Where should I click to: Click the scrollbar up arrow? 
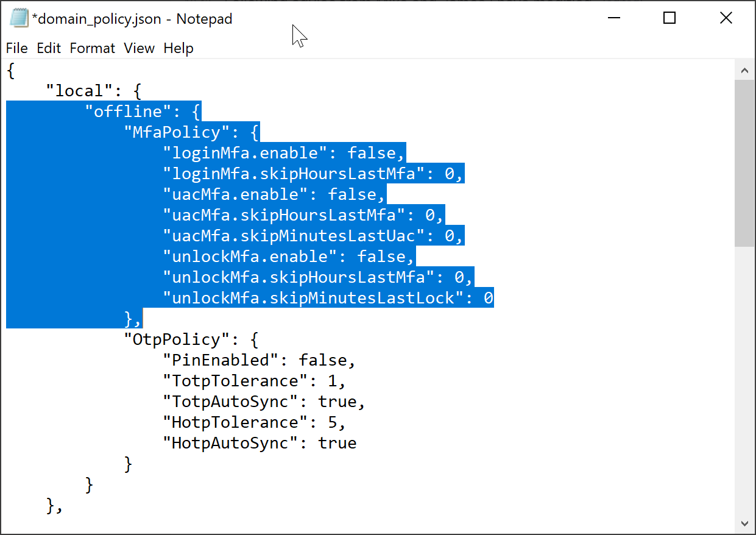click(744, 71)
